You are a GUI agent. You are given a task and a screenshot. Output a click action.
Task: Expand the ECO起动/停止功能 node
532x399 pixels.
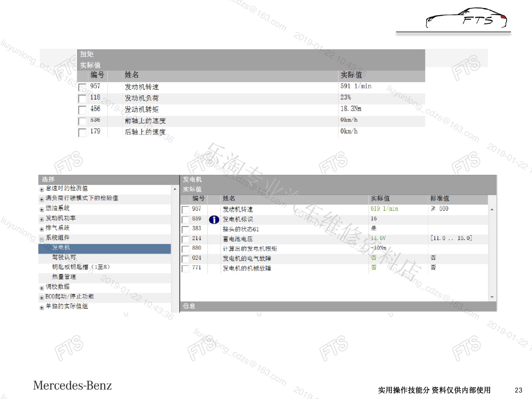[42, 298]
